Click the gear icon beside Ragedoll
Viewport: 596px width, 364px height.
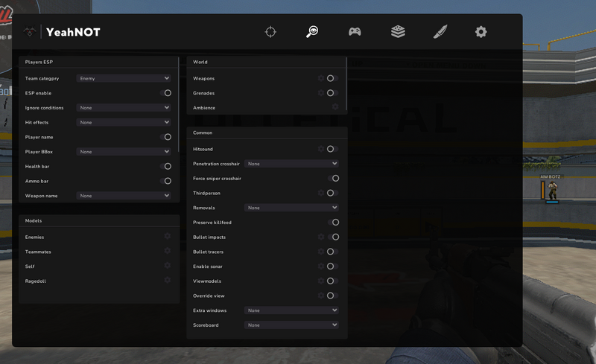tap(168, 281)
